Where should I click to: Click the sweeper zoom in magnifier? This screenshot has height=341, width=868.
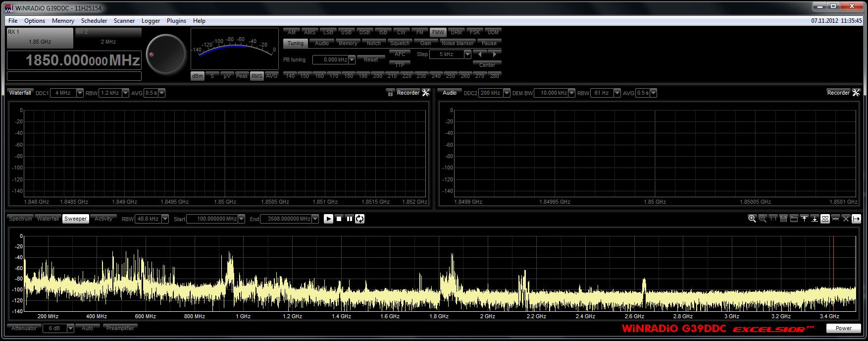point(752,219)
